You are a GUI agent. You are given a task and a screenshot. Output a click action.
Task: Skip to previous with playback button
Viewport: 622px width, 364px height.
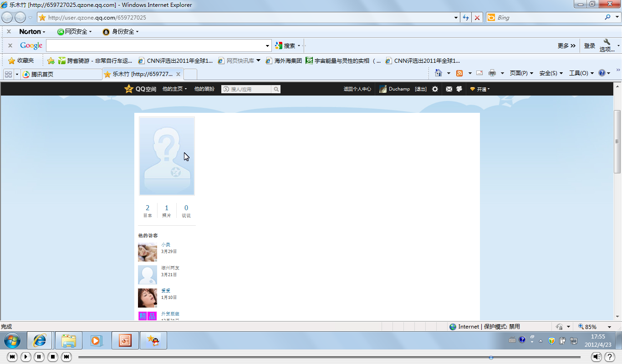point(12,357)
